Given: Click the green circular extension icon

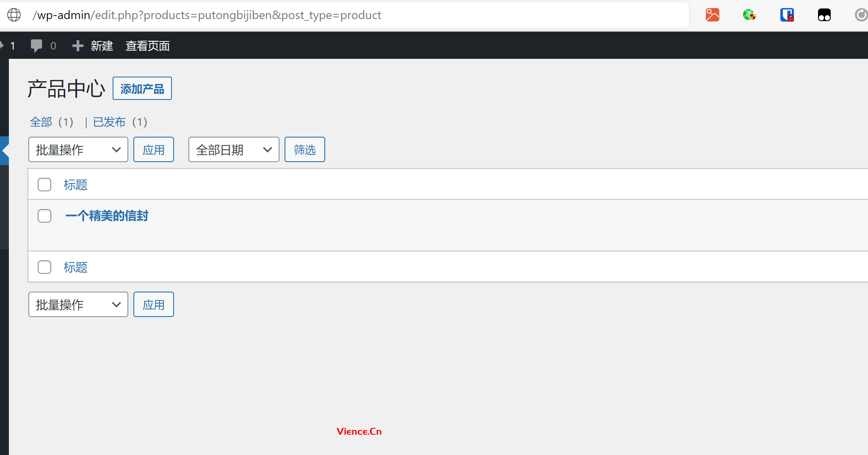Looking at the screenshot, I should [749, 15].
